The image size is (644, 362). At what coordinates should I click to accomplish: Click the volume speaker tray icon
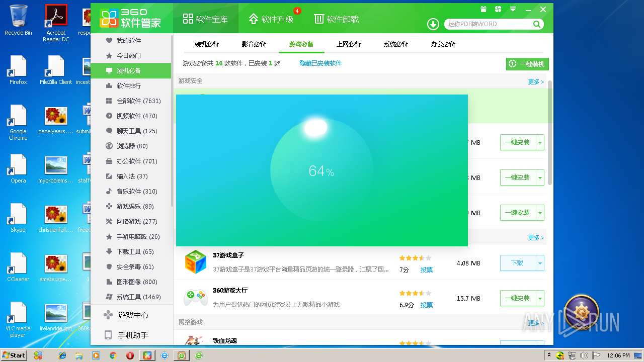pyautogui.click(x=584, y=355)
